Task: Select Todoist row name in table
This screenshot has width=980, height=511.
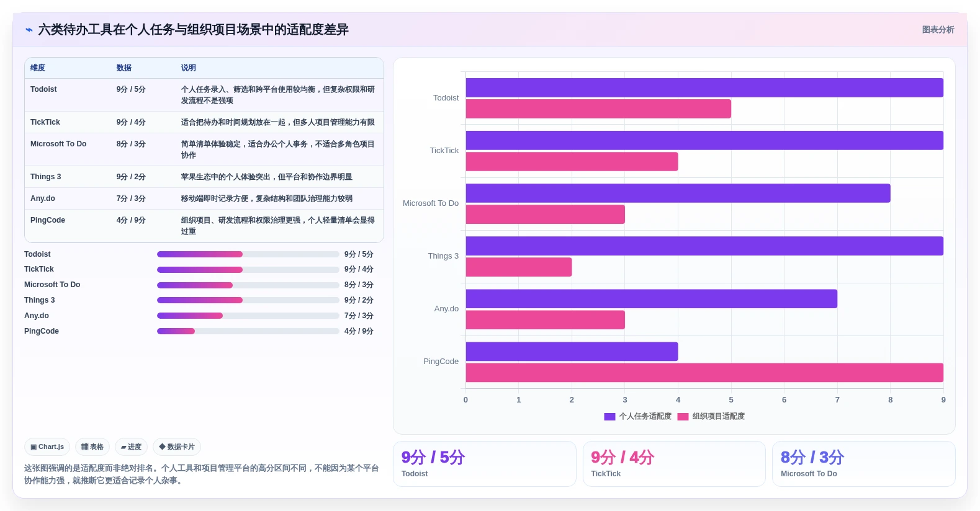Action: (43, 89)
